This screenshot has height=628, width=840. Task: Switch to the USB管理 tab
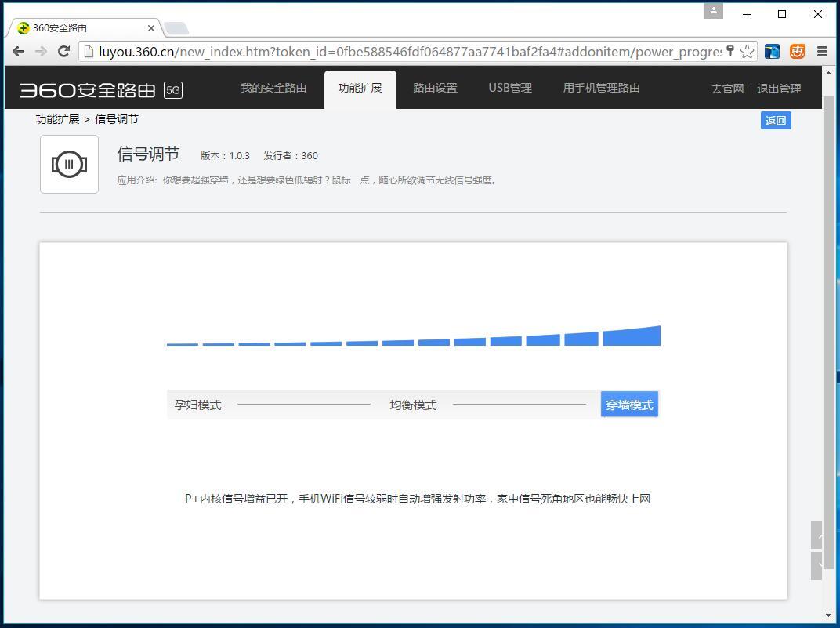pyautogui.click(x=509, y=88)
